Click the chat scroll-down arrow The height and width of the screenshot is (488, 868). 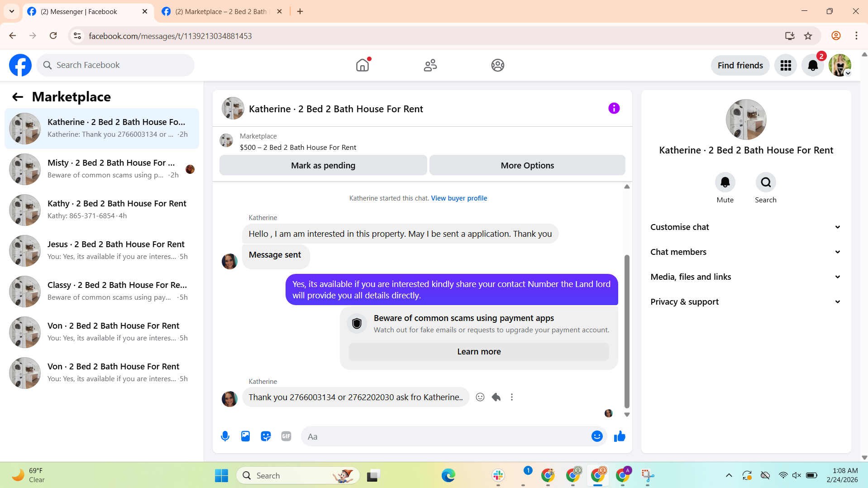(x=627, y=415)
